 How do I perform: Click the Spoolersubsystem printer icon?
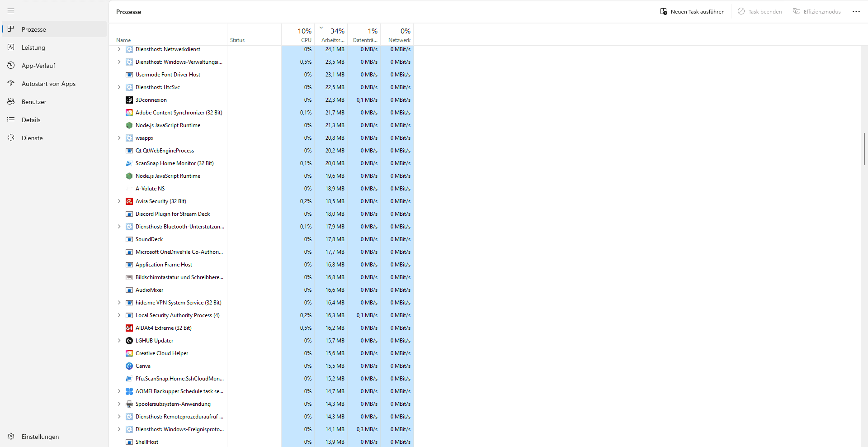pos(129,404)
